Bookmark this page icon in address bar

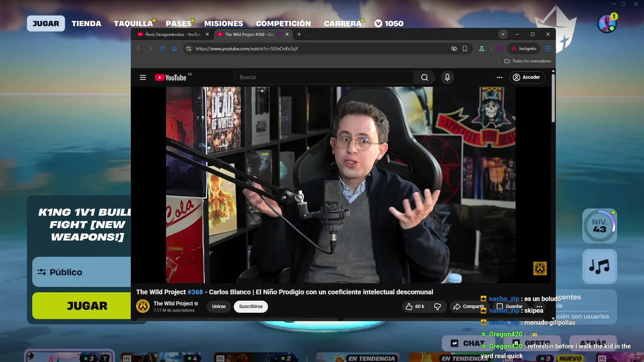[x=465, y=49]
